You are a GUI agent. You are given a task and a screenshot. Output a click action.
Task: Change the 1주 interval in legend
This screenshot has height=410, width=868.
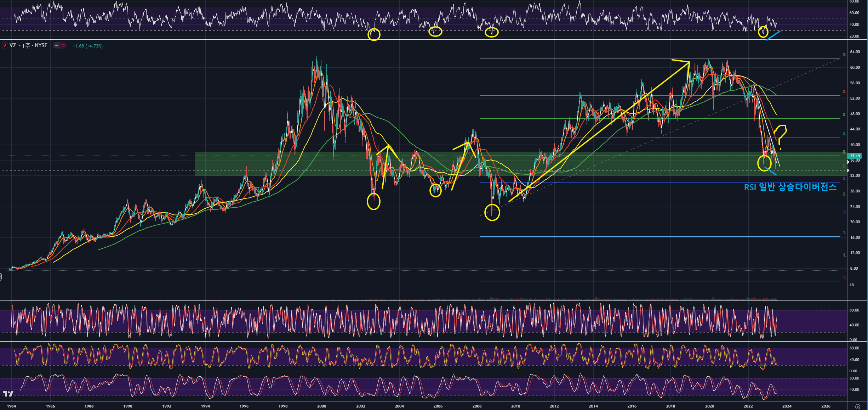tap(27, 46)
